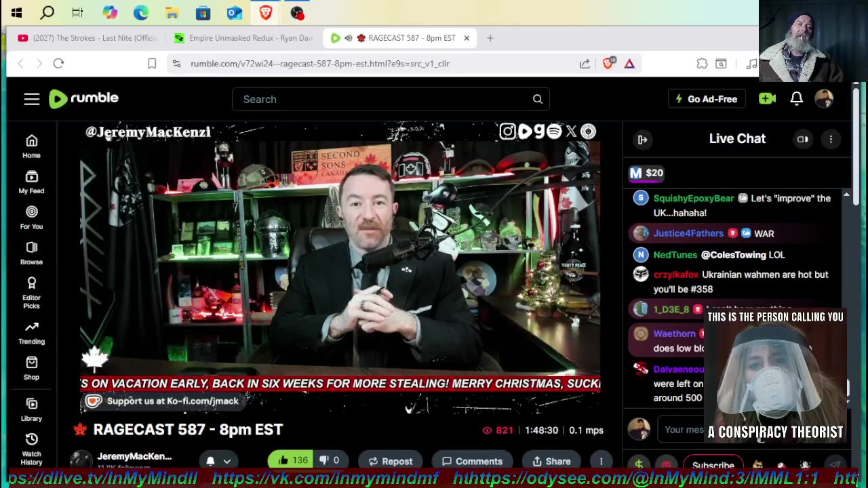Viewport: 868px width, 488px height.
Task: Click the Brave Rewards triangle icon
Action: (x=629, y=64)
